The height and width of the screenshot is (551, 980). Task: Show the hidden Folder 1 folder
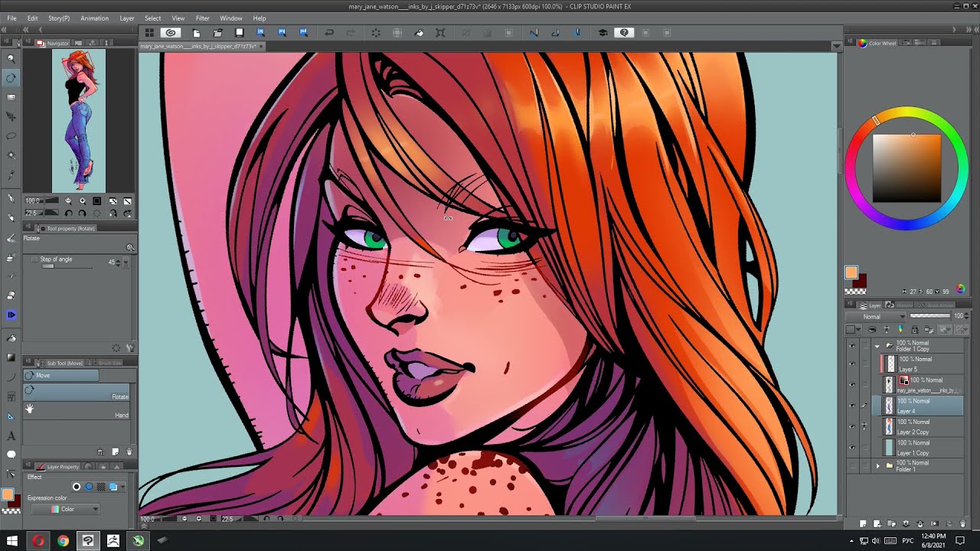click(852, 465)
